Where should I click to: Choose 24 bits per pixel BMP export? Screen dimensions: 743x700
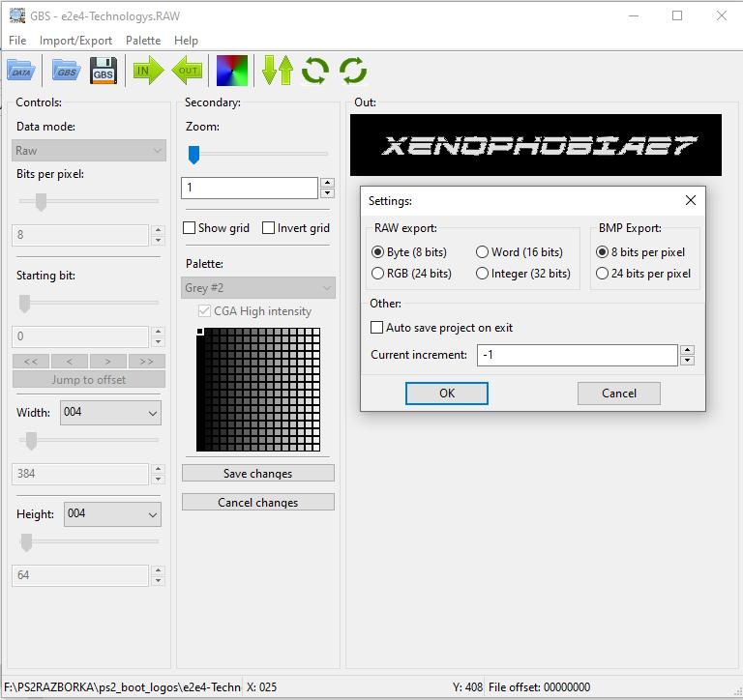tap(603, 274)
